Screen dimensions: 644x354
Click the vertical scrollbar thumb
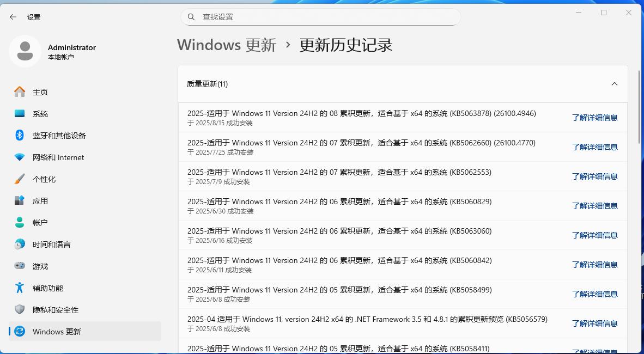(640, 107)
